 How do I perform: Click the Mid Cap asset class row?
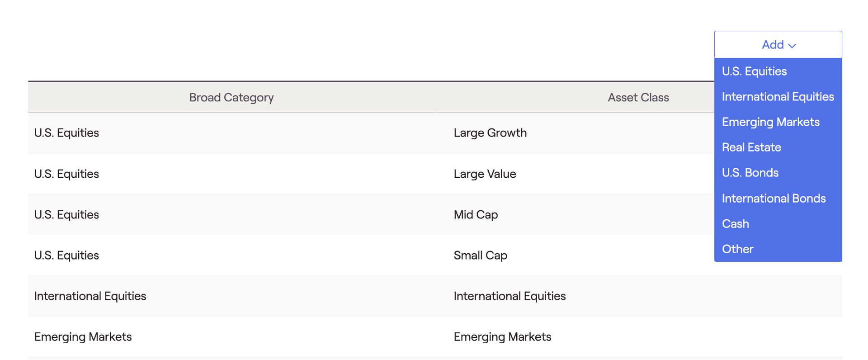point(371,214)
